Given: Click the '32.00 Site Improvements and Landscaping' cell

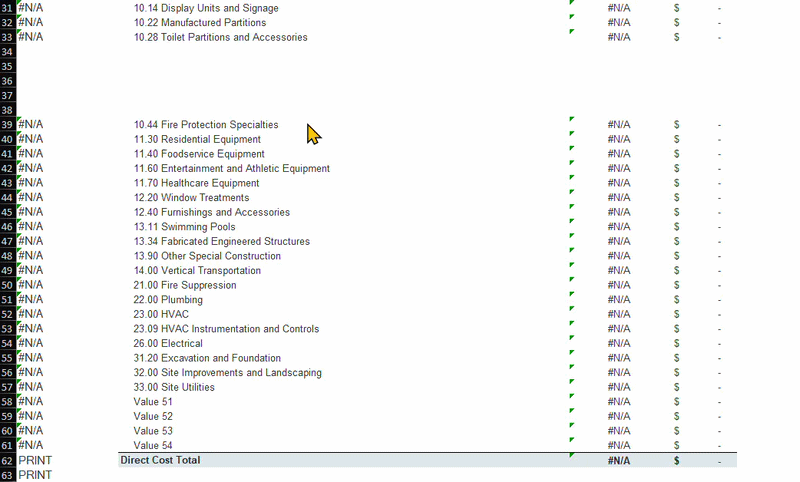Looking at the screenshot, I should [228, 372].
